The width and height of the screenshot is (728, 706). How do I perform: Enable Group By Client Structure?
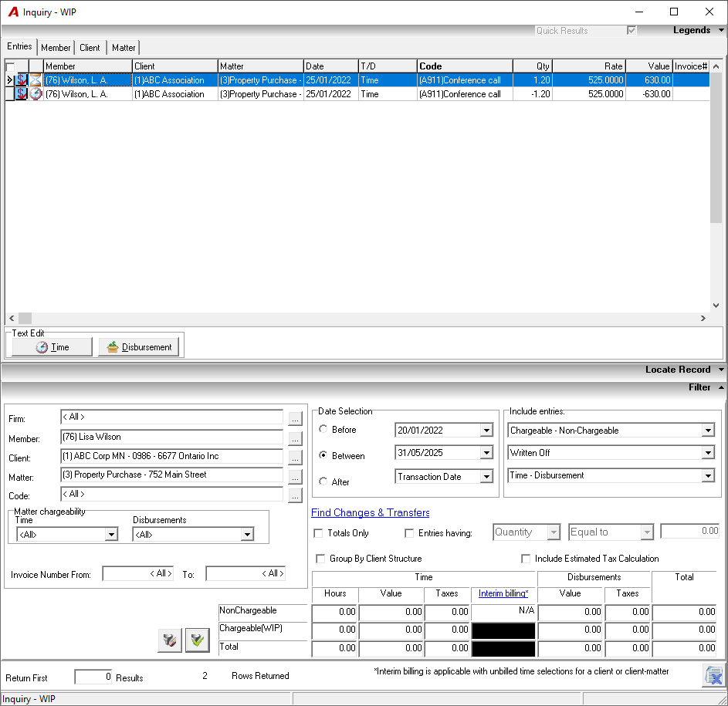(x=320, y=559)
